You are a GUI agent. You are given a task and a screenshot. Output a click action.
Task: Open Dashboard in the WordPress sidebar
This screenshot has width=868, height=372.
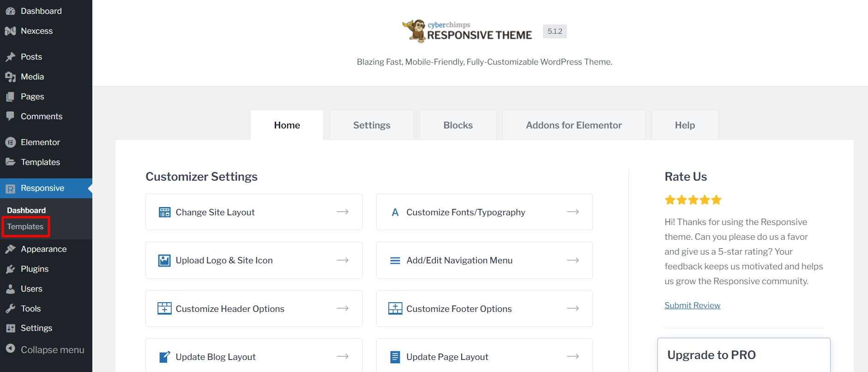point(46,11)
